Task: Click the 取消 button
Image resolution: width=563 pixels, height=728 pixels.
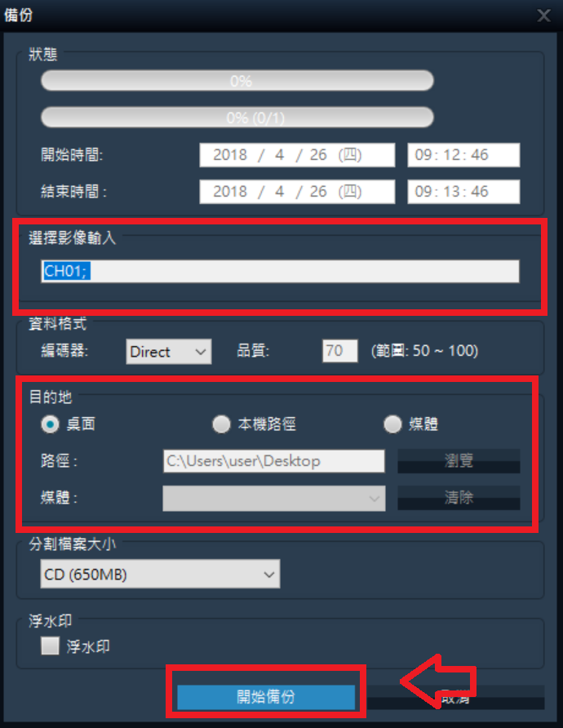Action: point(455,697)
